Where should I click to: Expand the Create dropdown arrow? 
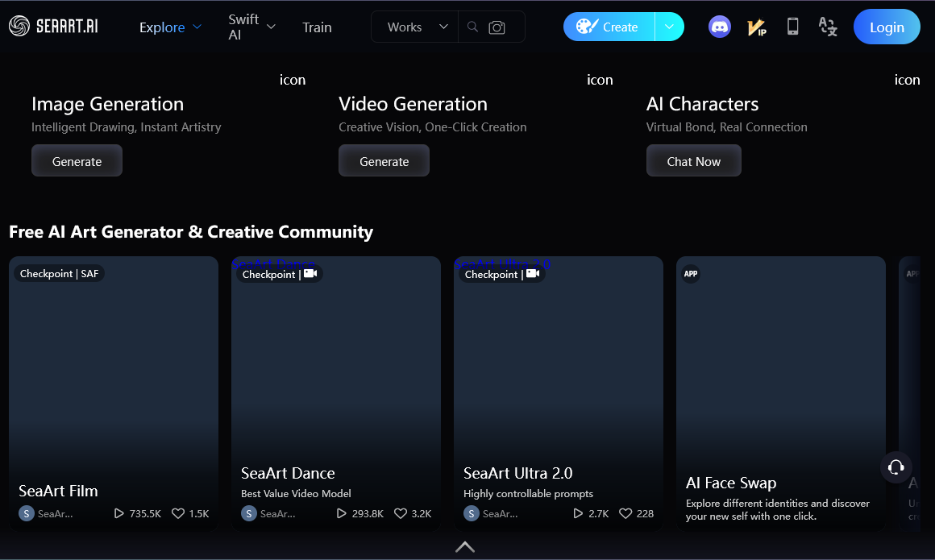click(x=669, y=27)
